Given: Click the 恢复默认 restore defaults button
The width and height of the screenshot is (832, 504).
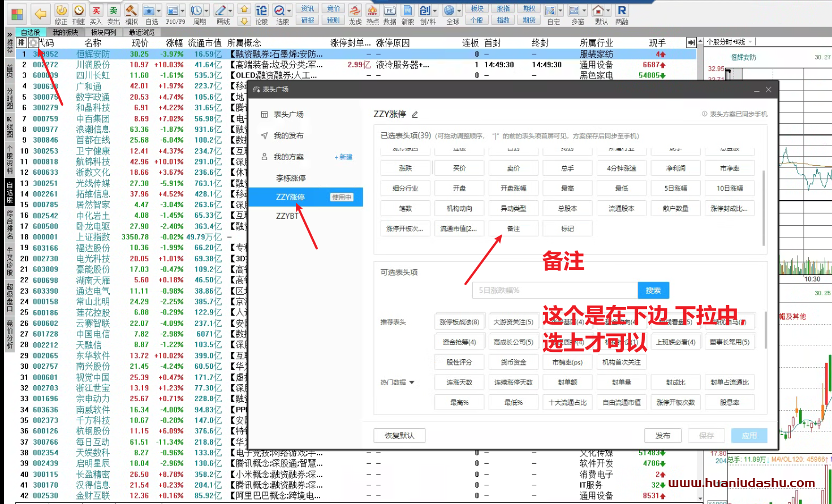Looking at the screenshot, I should [x=399, y=436].
